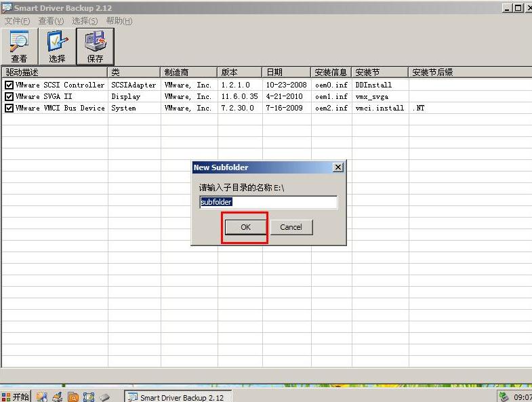Click the blue framed quick launch icon
Image resolution: width=532 pixels, height=402 pixels.
point(89,397)
